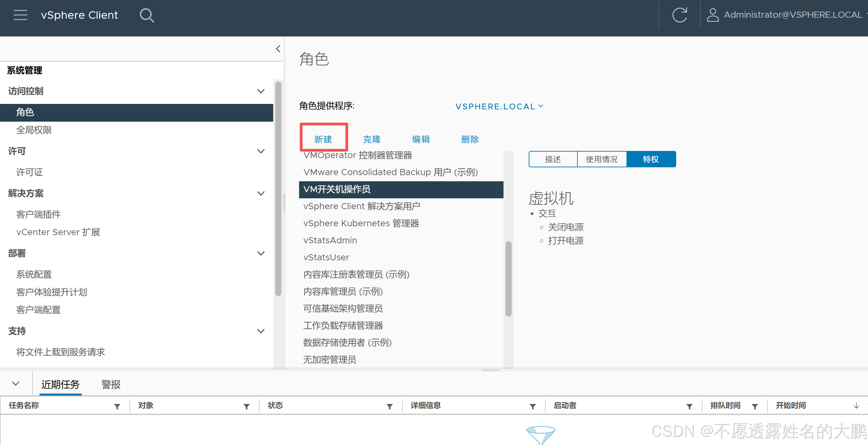Click filter icon on 任务名称 column

point(117,406)
